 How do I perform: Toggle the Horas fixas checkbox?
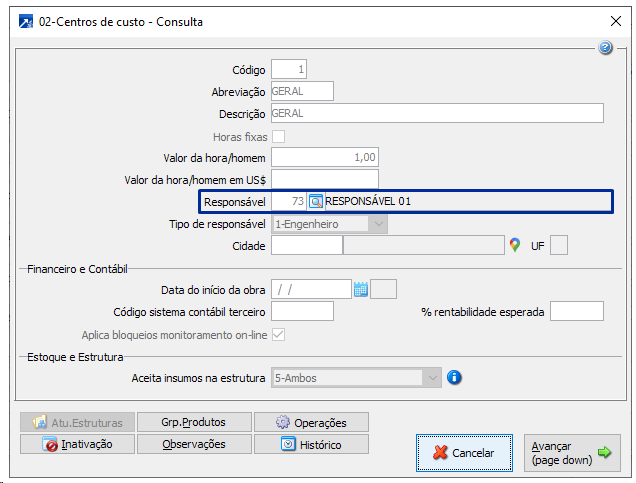[x=279, y=136]
